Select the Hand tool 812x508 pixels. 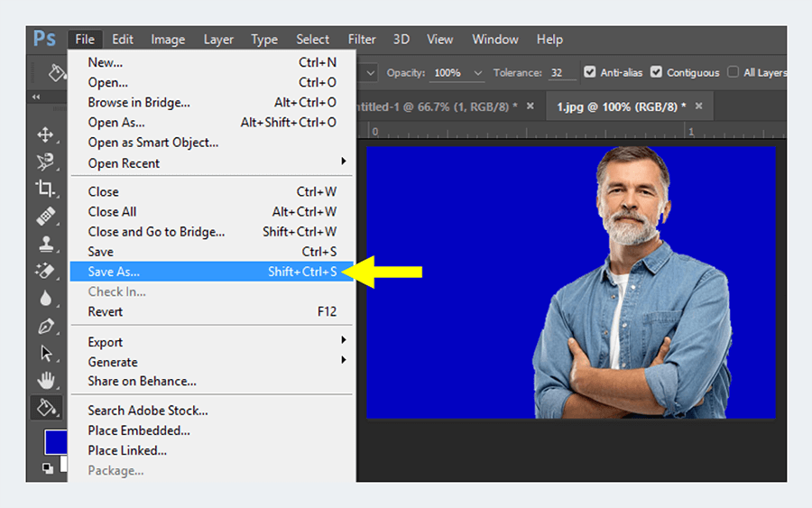[46, 381]
